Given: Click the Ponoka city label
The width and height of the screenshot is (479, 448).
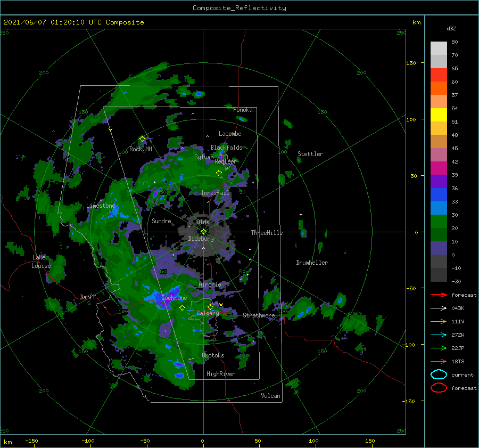Looking at the screenshot, I should tap(243, 110).
